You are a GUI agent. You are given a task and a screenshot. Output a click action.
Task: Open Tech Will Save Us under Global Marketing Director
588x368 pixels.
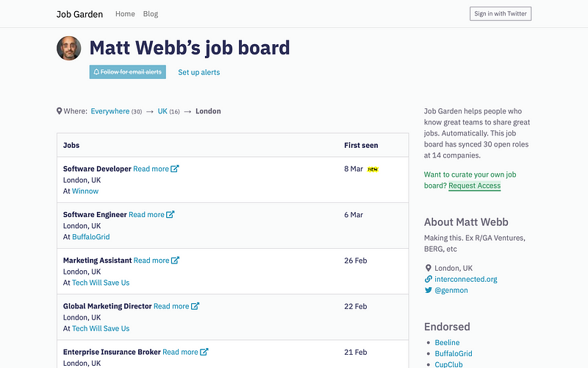click(101, 328)
